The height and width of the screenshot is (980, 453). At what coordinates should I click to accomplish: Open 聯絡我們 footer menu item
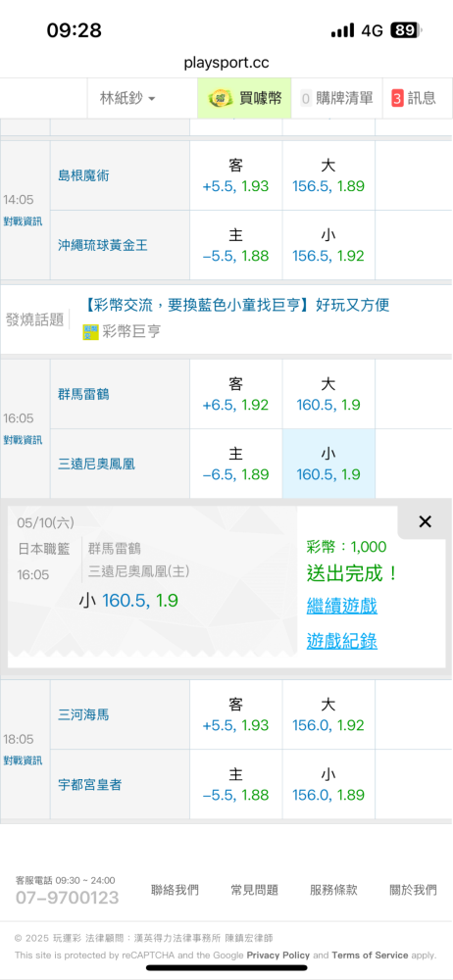175,890
